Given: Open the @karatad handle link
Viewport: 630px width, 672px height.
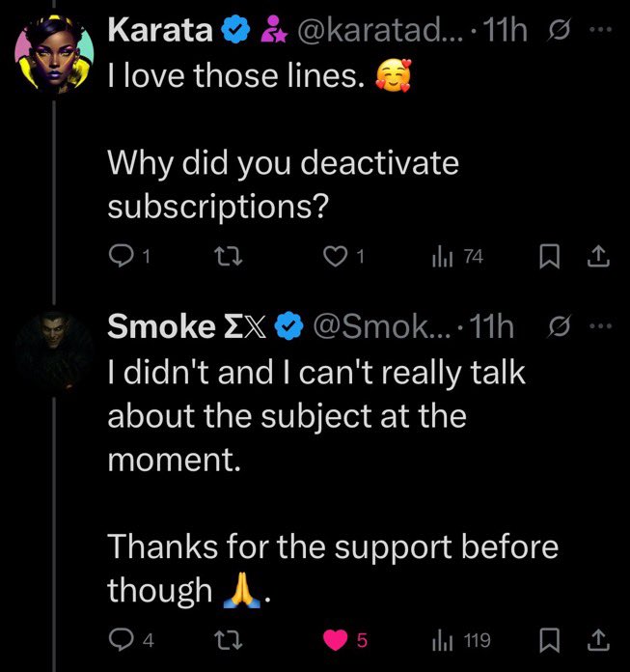Looking at the screenshot, I should click(383, 30).
